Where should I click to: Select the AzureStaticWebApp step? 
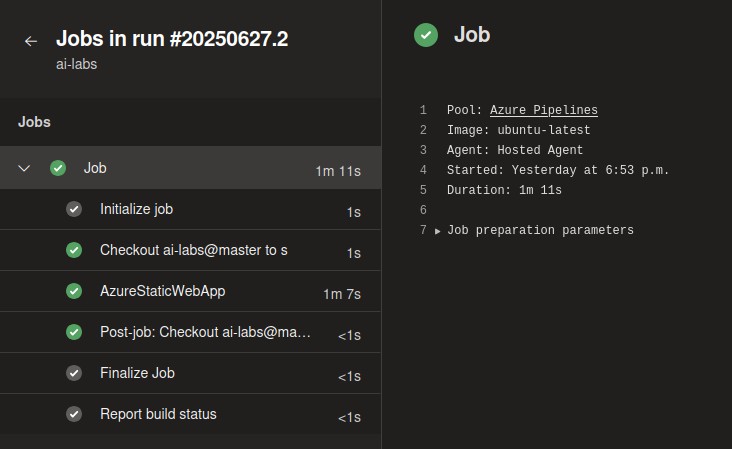tap(190, 291)
